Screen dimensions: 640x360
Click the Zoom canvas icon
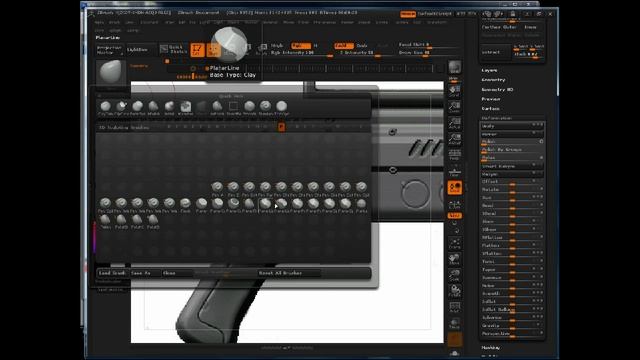[x=454, y=107]
